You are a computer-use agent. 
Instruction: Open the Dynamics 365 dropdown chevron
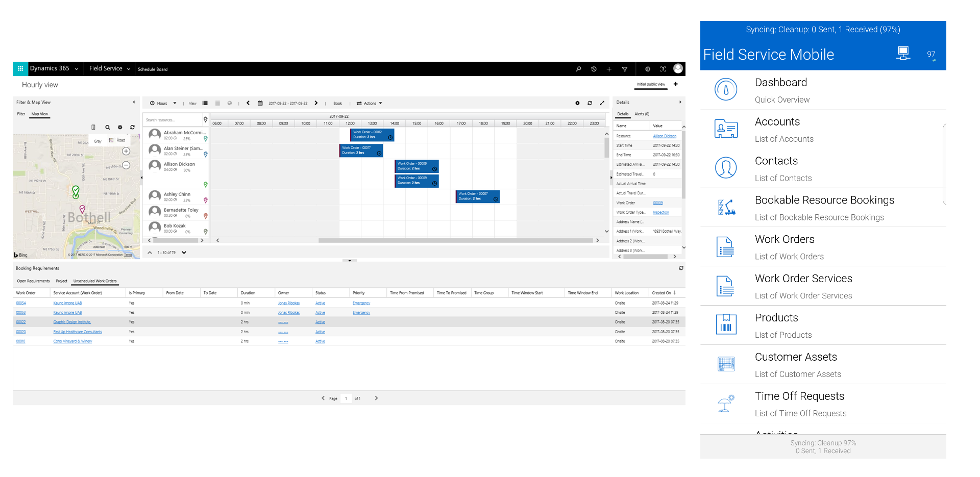pyautogui.click(x=77, y=69)
